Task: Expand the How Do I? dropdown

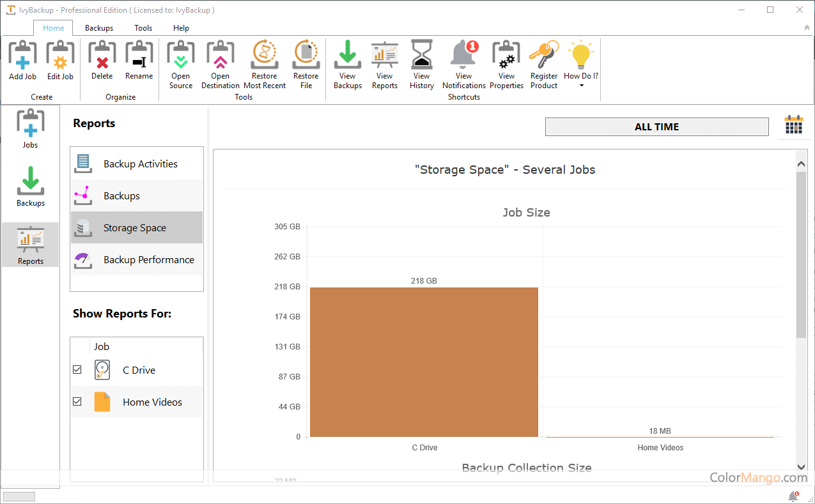Action: click(581, 84)
